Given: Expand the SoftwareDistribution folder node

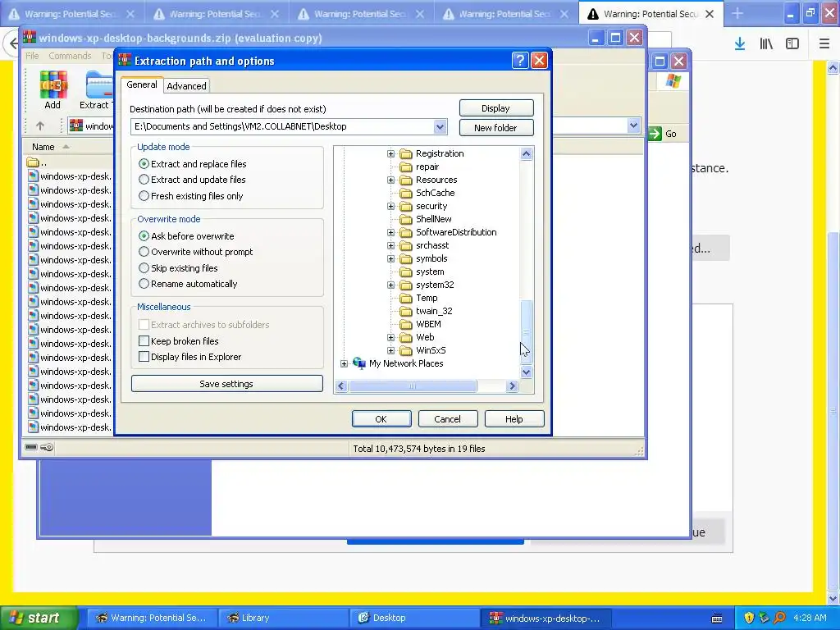Looking at the screenshot, I should click(x=391, y=232).
